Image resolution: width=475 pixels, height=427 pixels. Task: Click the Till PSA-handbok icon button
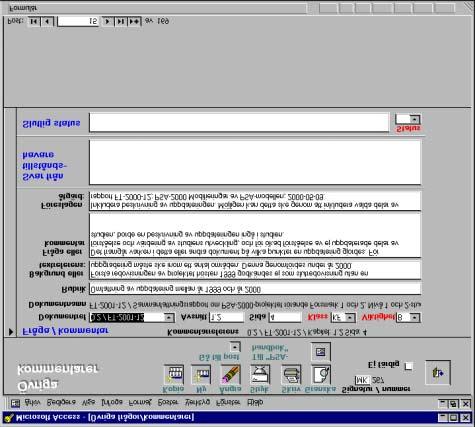(x=320, y=351)
